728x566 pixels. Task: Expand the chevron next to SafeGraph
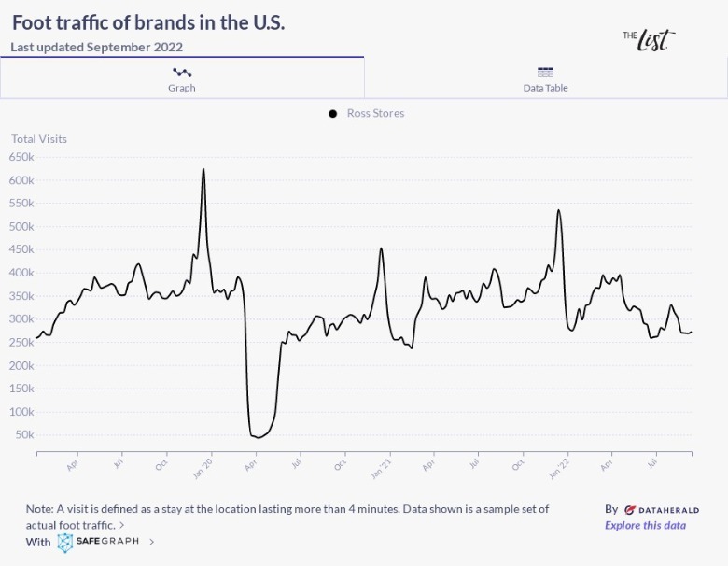pyautogui.click(x=152, y=542)
